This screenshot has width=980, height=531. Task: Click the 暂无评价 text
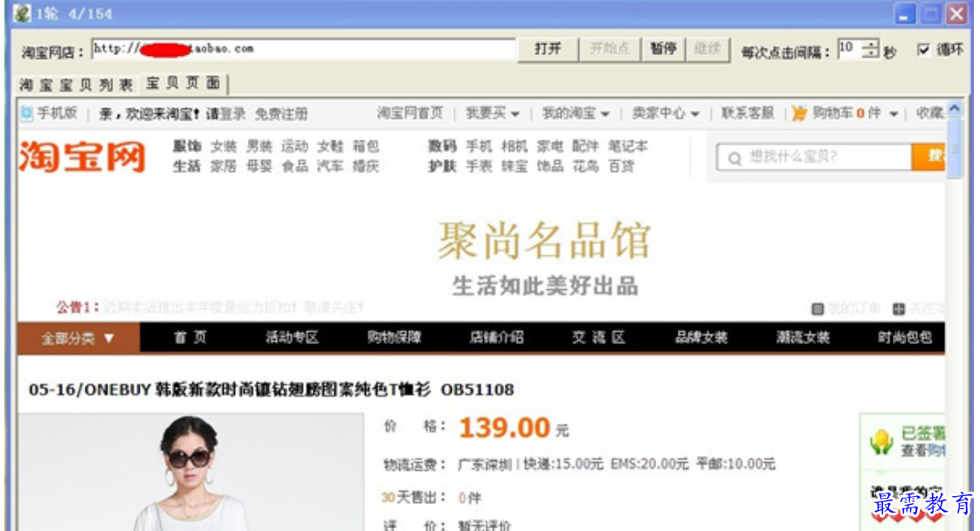[x=485, y=526]
